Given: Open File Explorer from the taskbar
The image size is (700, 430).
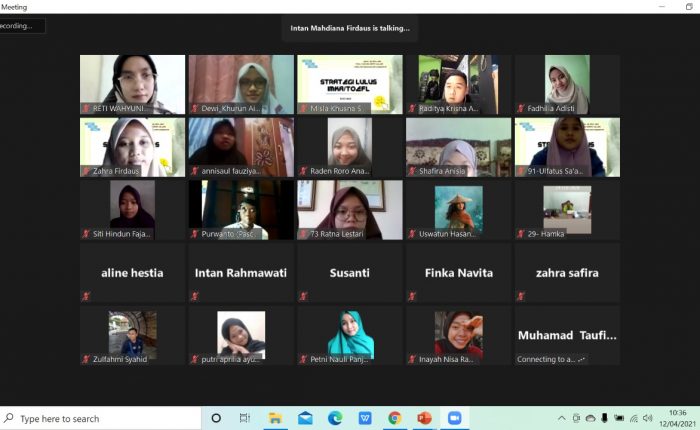Looking at the screenshot, I should pos(275,418).
